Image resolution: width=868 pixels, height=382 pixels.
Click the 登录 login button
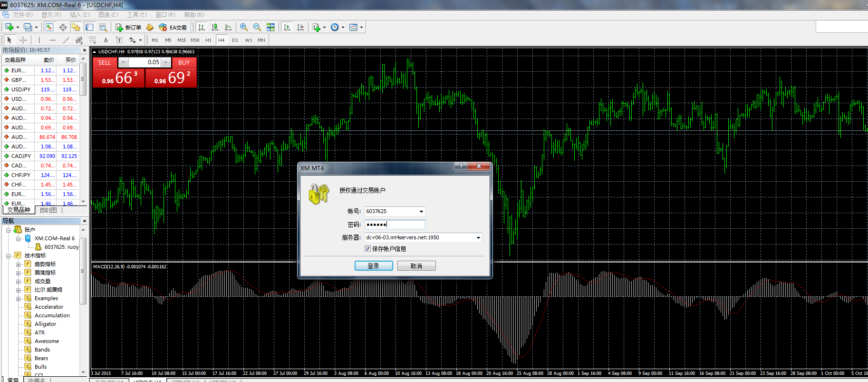[374, 266]
